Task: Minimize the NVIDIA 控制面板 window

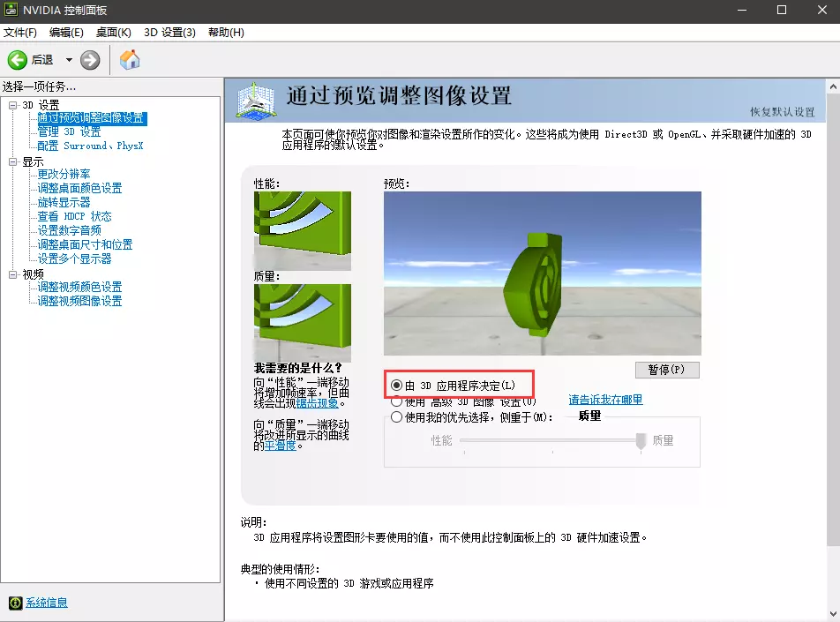Action: point(742,11)
